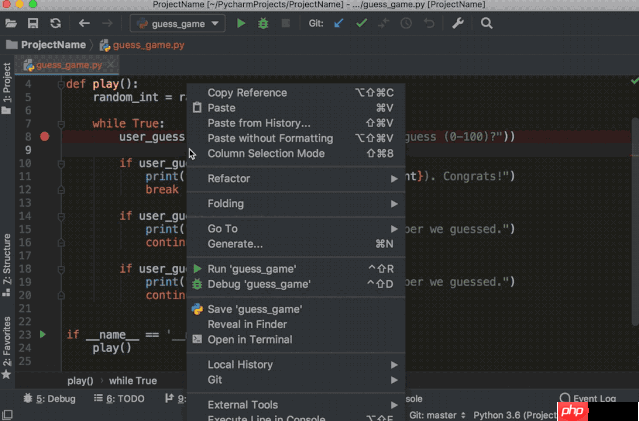Click the tool window toggle icon bottom-left
Image resolution: width=639 pixels, height=421 pixels.
(x=7, y=415)
